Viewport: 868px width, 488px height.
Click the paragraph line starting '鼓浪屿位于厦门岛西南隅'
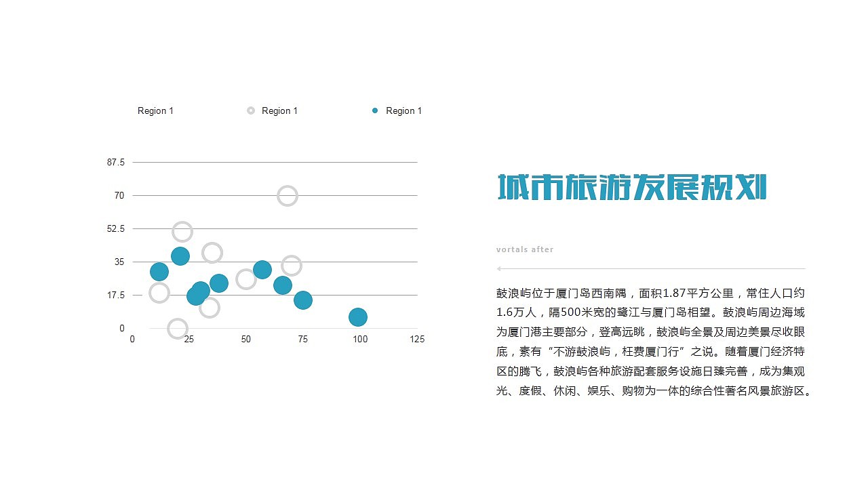(x=651, y=293)
